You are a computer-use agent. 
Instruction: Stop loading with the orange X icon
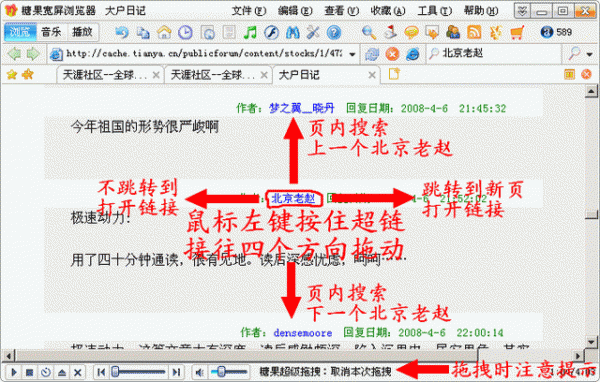click(x=392, y=54)
